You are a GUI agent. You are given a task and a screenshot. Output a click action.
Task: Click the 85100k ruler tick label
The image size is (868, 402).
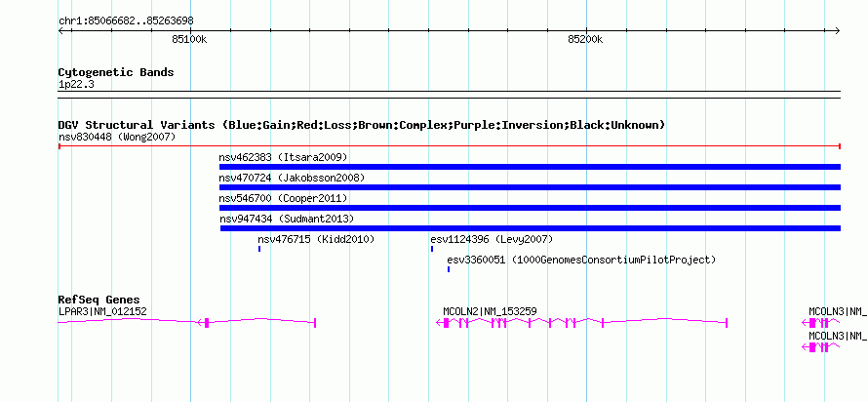click(189, 39)
